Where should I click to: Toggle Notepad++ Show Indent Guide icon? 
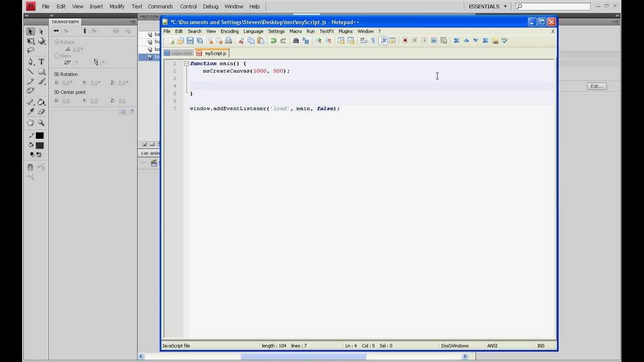[x=383, y=41]
